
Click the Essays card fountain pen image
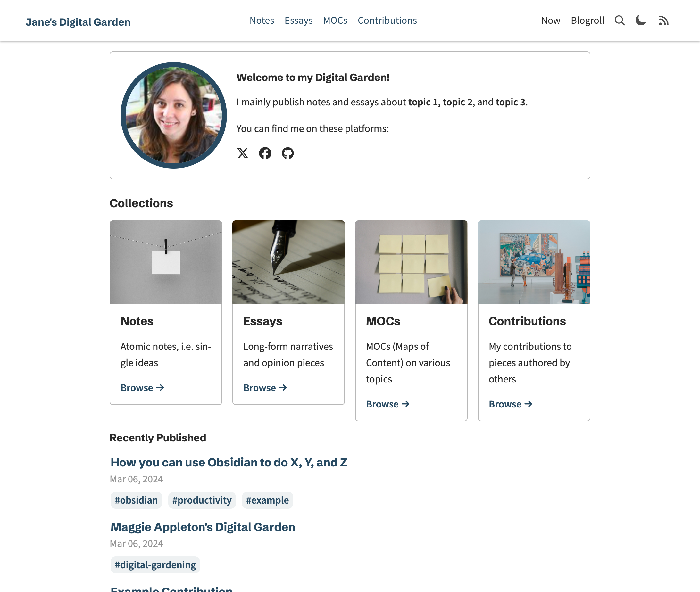288,262
